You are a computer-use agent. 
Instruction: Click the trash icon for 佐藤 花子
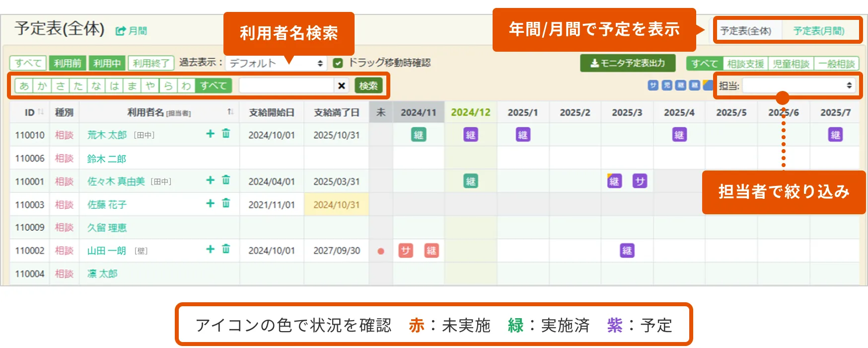click(226, 203)
